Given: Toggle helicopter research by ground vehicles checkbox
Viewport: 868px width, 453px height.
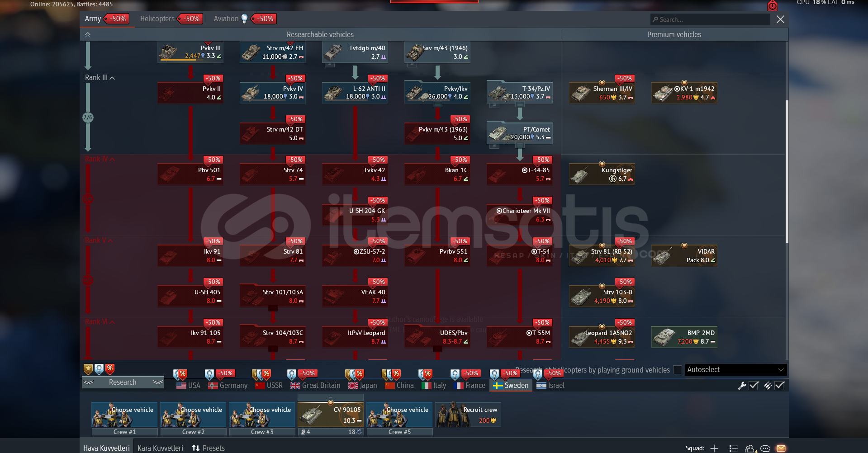Looking at the screenshot, I should pyautogui.click(x=678, y=370).
